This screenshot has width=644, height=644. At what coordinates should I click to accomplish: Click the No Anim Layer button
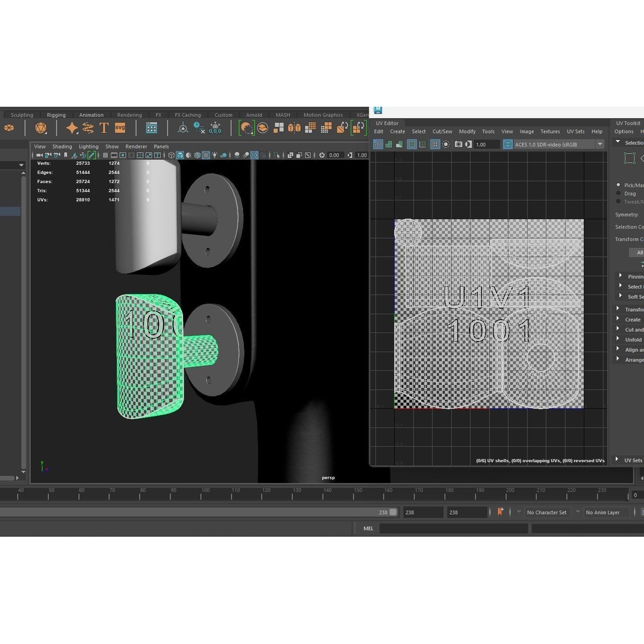(602, 512)
